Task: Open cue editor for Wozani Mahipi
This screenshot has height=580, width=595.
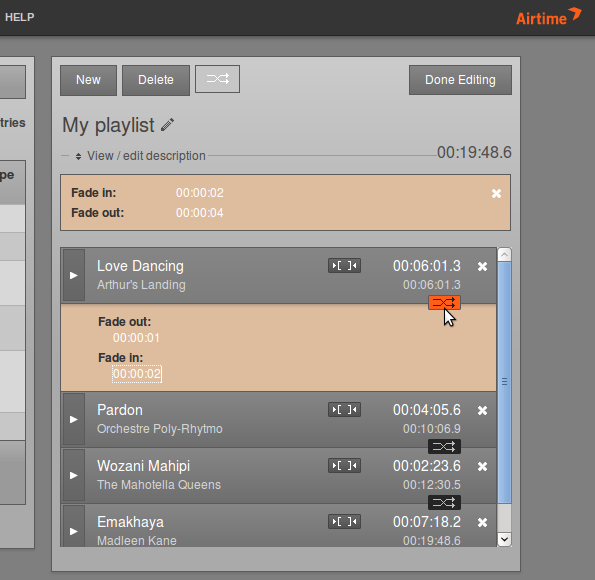Action: point(344,466)
